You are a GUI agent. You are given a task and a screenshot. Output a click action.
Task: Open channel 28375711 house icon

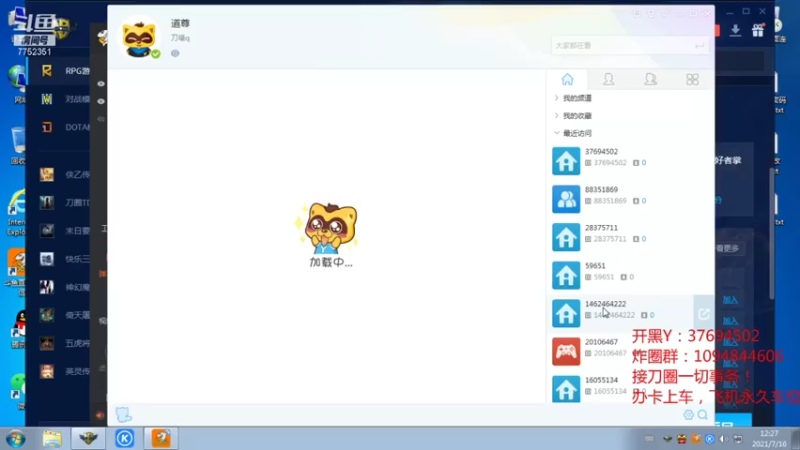click(566, 237)
